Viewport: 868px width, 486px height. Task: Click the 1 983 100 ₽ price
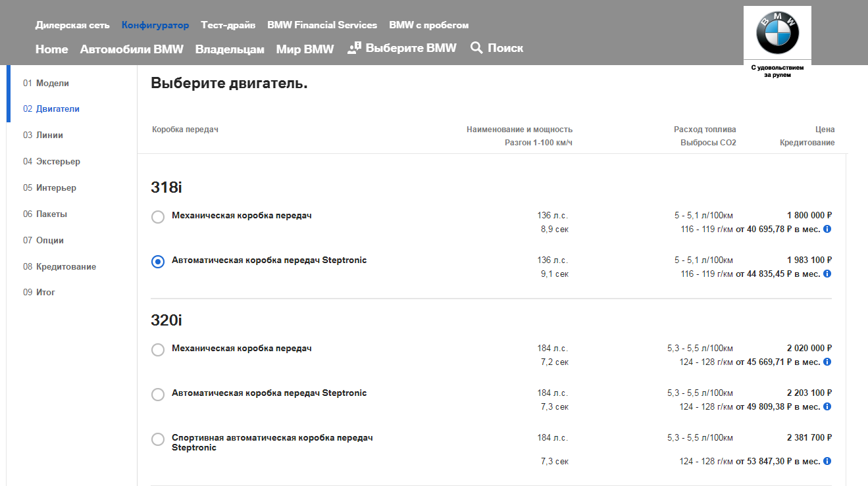(x=809, y=260)
